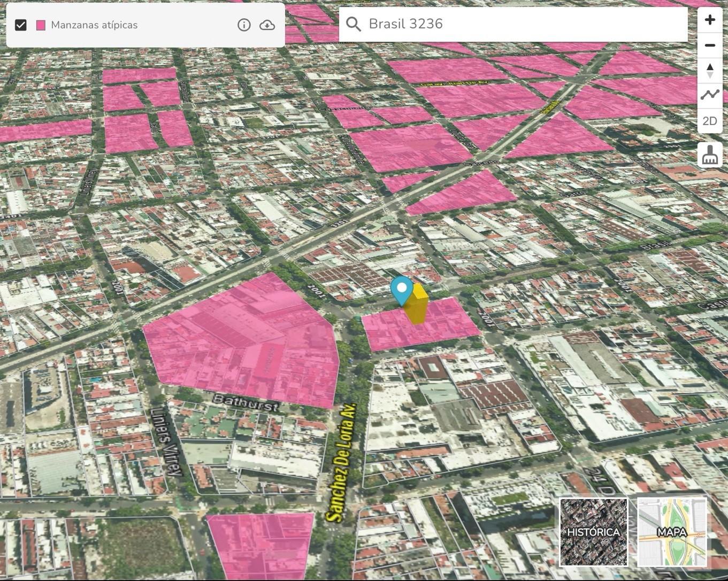This screenshot has height=581, width=728.
Task: Click the pink Manzanas atípicas color swatch
Action: pyautogui.click(x=41, y=25)
